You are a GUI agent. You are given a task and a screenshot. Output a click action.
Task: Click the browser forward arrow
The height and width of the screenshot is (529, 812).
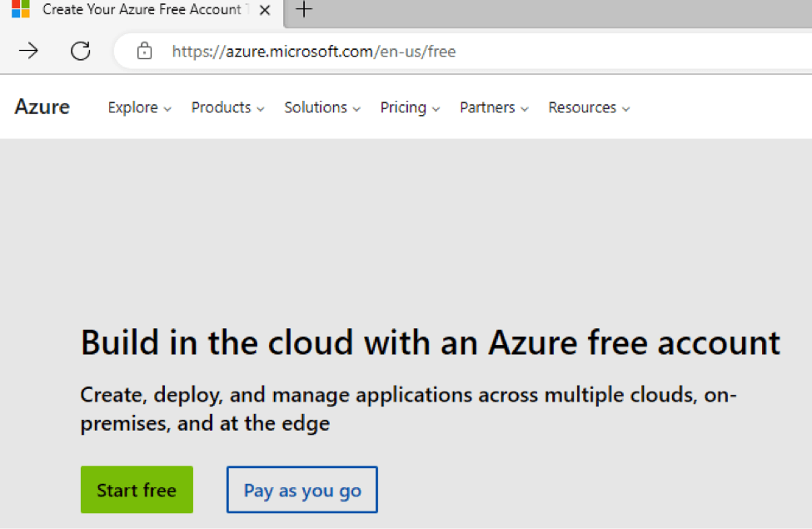tap(28, 51)
